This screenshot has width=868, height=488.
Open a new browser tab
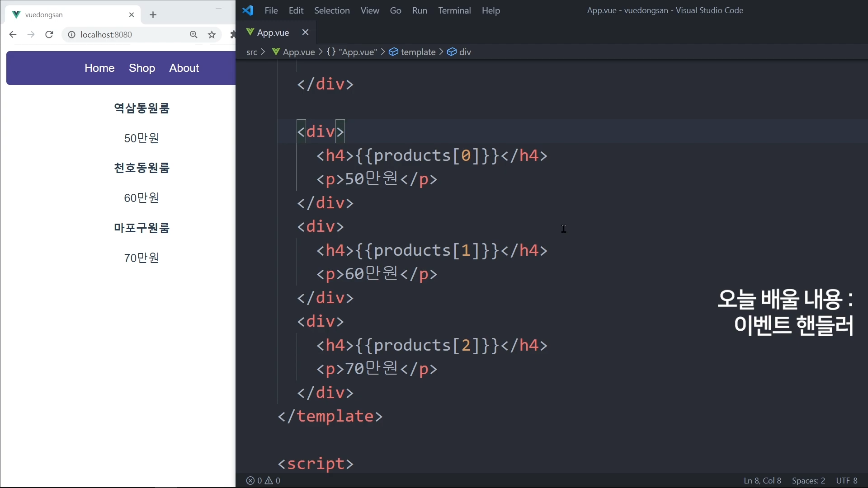coord(153,15)
